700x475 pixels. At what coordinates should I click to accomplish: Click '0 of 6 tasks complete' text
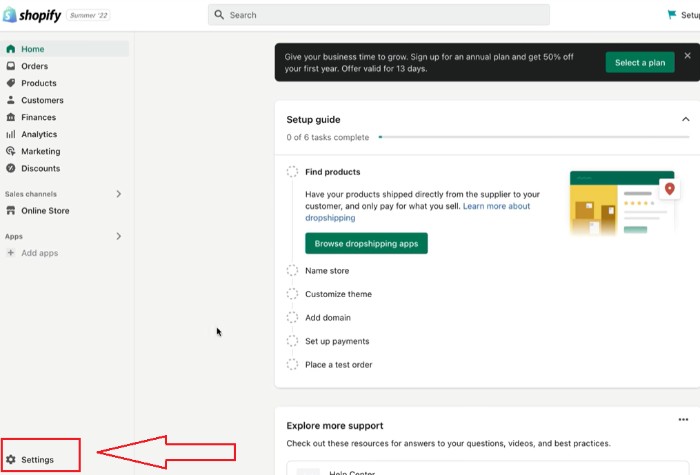tap(328, 137)
